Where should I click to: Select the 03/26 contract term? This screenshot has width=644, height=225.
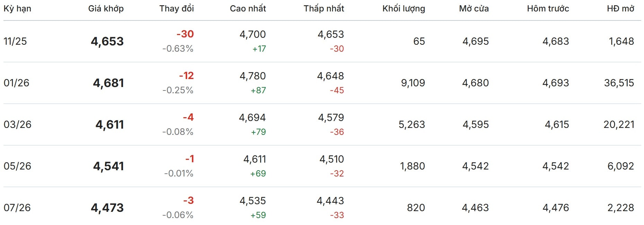[x=17, y=124]
